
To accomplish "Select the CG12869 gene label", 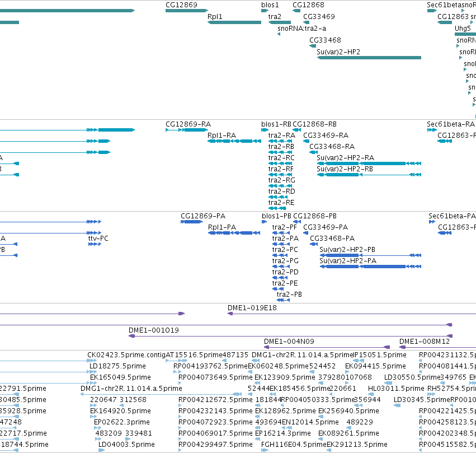I will (181, 5).
